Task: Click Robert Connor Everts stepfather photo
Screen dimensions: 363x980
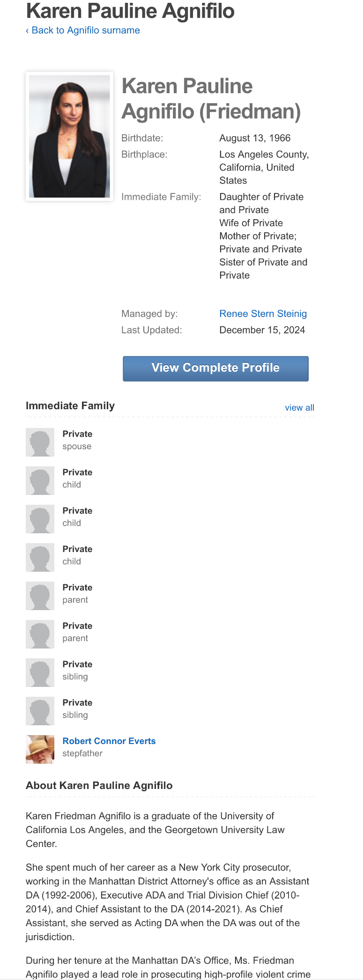Action: [40, 749]
